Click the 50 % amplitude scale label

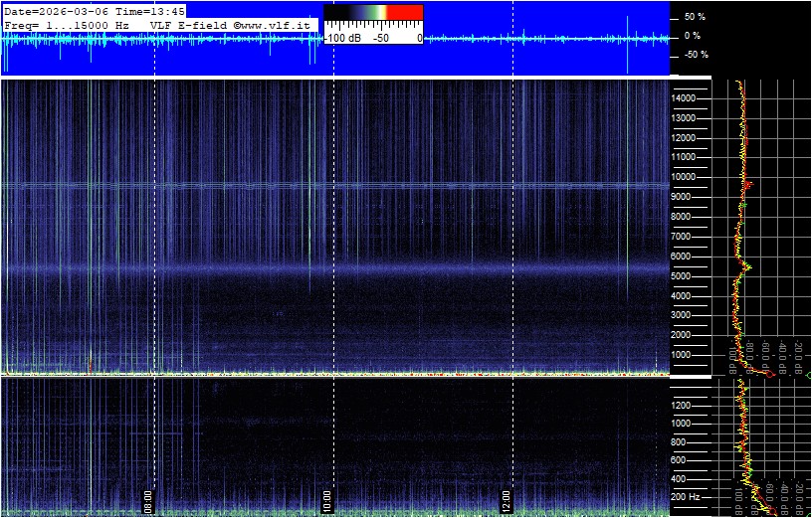695,18
